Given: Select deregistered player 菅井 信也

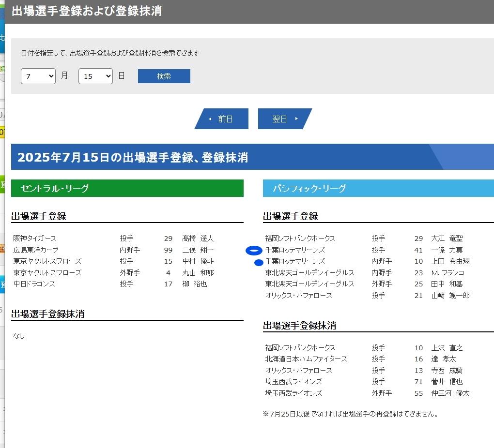Looking at the screenshot, I should coord(447,382).
